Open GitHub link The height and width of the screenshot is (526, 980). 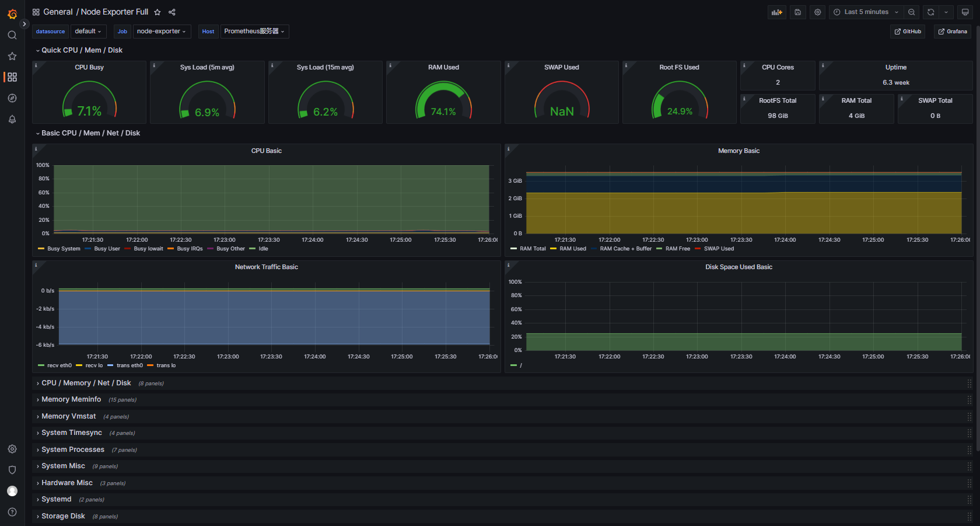tap(908, 32)
